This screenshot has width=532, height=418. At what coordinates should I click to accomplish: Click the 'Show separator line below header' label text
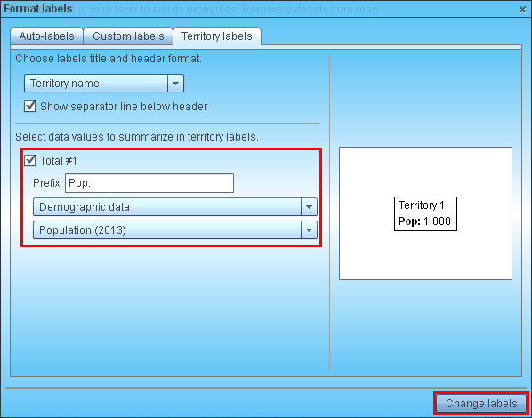click(x=124, y=107)
